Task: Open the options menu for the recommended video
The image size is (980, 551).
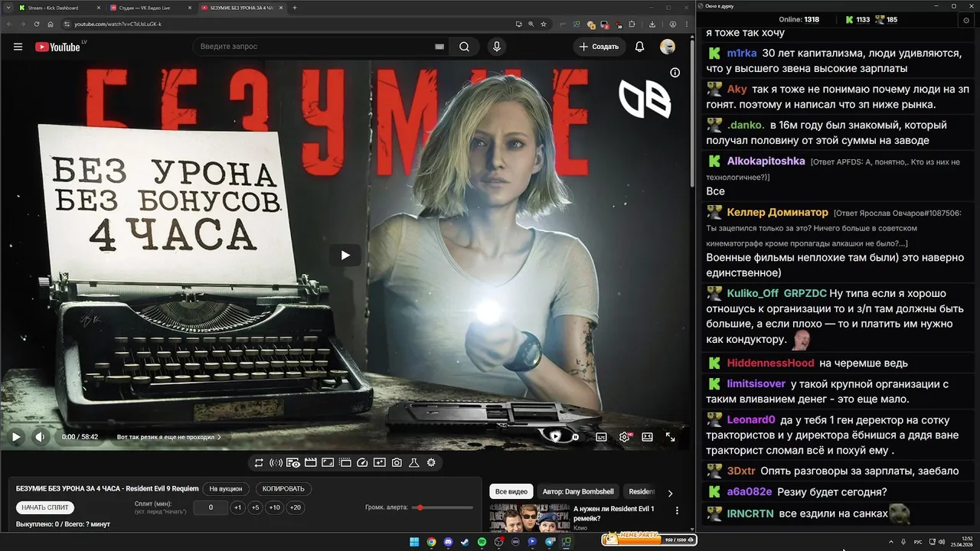Action: [x=677, y=510]
